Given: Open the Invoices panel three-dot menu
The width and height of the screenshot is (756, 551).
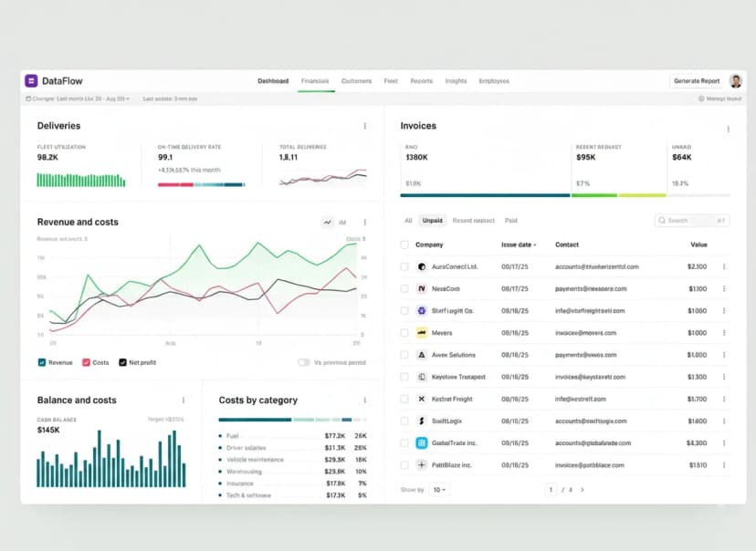Looking at the screenshot, I should coord(728,129).
